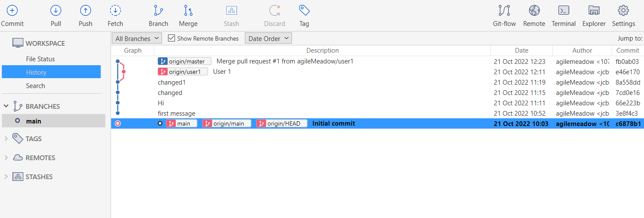
Task: Click the HEAD graph node of Initial commit
Action: pos(117,123)
